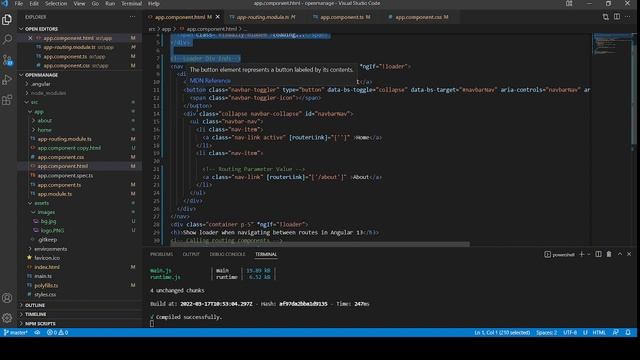Open index.html in file tree
This screenshot has width=640, height=360.
point(47,267)
